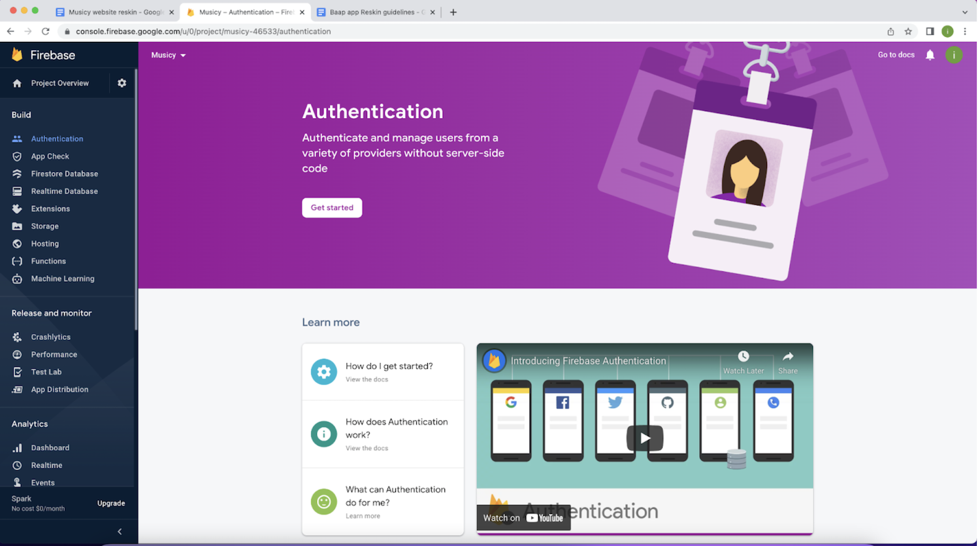Click the Firestore Database icon
This screenshot has height=546, width=980.
point(17,174)
